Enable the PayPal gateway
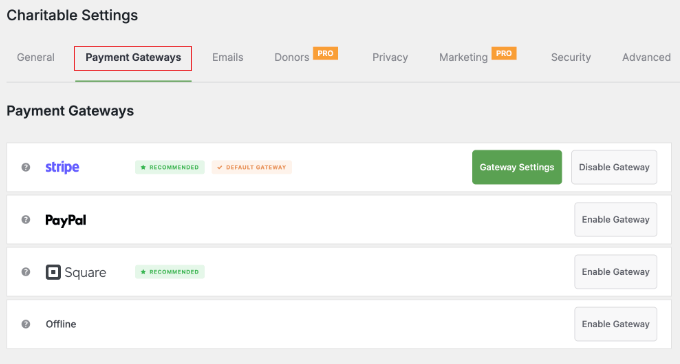Screen dimensions: 680x364 tap(616, 220)
